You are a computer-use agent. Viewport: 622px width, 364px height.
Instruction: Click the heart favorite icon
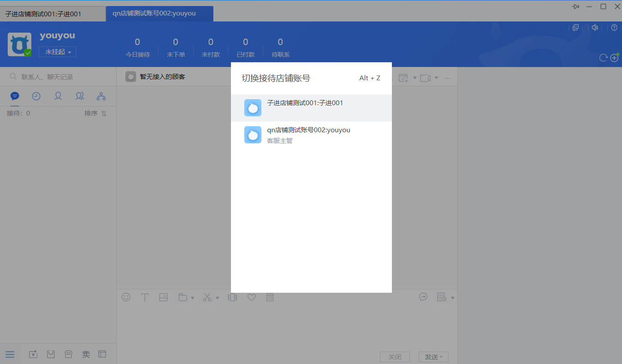tap(252, 297)
